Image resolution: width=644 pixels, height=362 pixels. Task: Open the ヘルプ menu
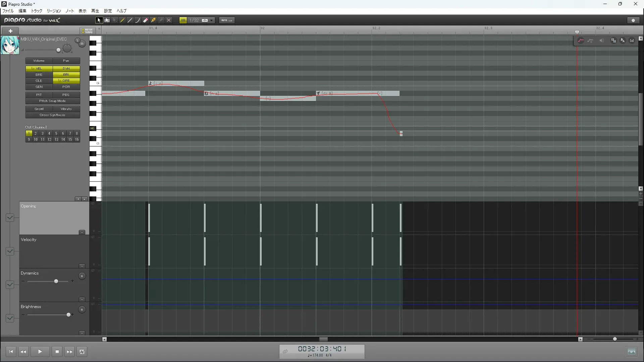pos(121,11)
